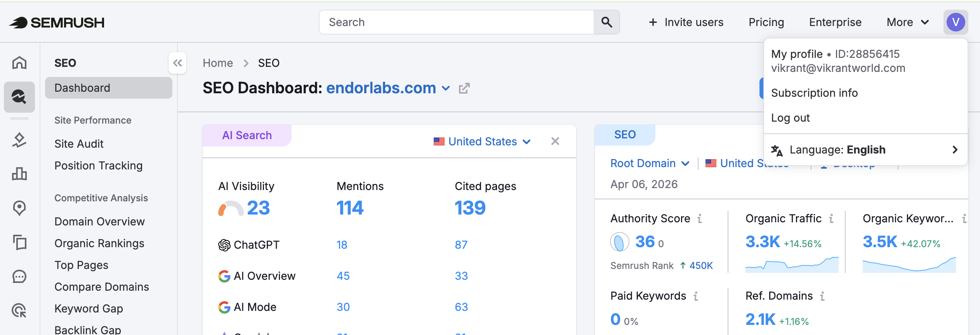Screen dimensions: 980x335
Task: Click the Paid Keywords info icon
Action: click(696, 296)
